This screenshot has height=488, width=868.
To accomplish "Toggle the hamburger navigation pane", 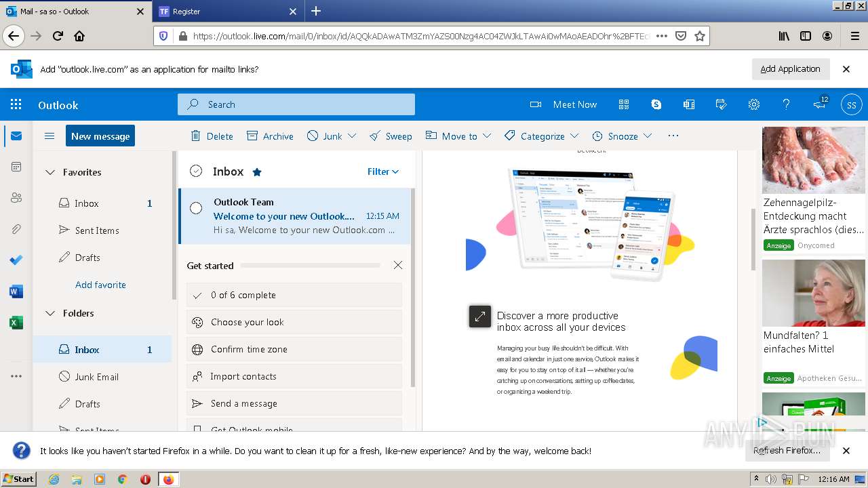I will pyautogui.click(x=50, y=136).
